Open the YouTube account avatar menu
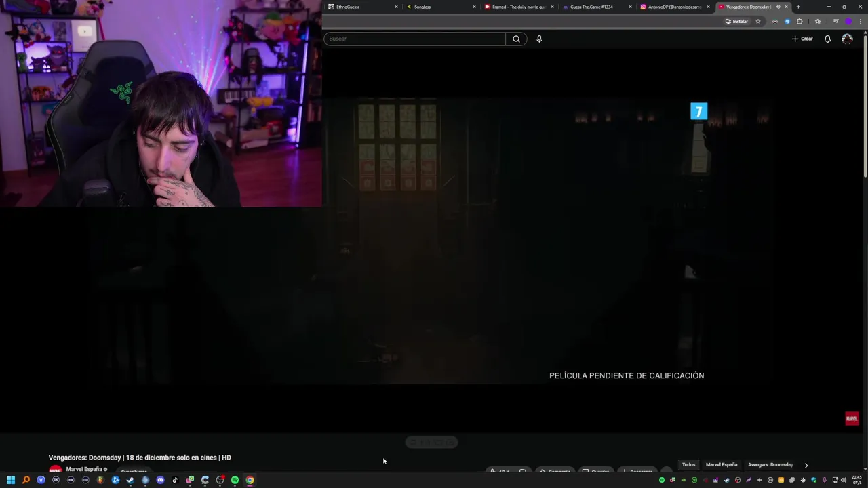The image size is (868, 488). [x=847, y=39]
